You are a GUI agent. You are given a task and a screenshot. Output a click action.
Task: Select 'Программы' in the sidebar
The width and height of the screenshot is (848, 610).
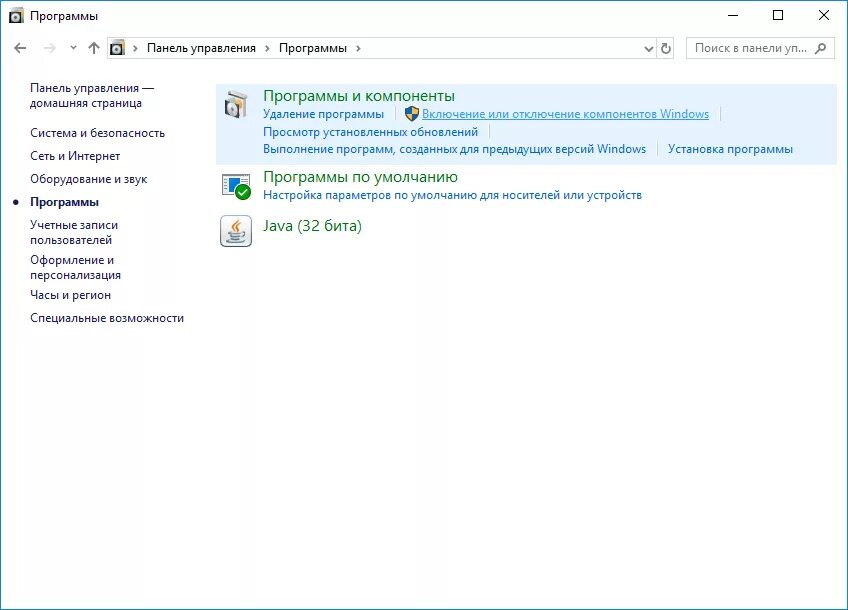tap(64, 202)
